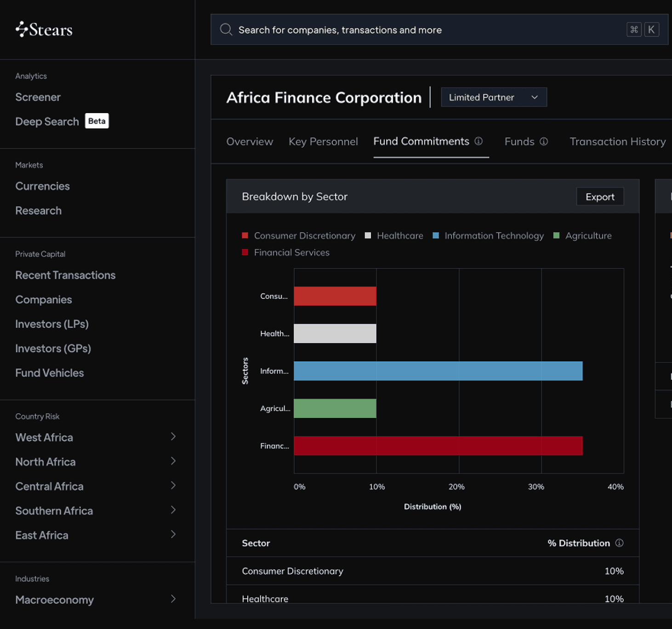
Task: Click the info icon beside Funds tab
Action: (x=544, y=142)
